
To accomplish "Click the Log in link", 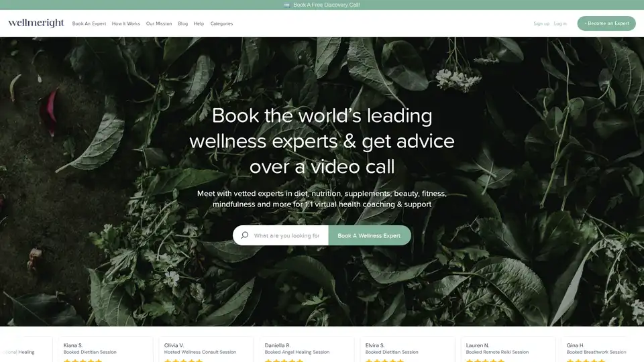I will pyautogui.click(x=560, y=23).
